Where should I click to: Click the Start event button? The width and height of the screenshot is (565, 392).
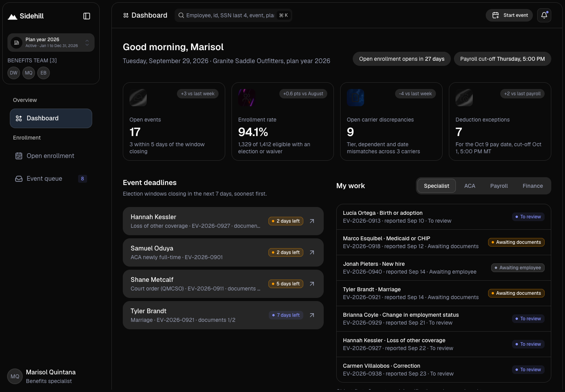[x=509, y=15]
